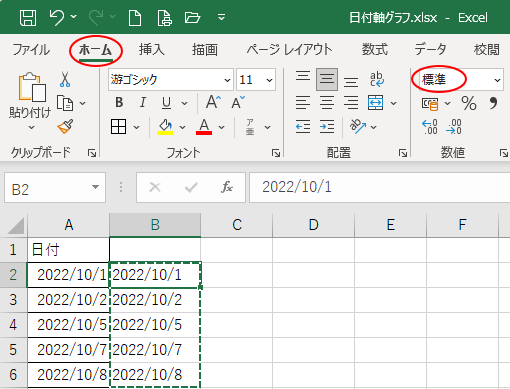Click the Name Box showing B2

[x=55, y=188]
